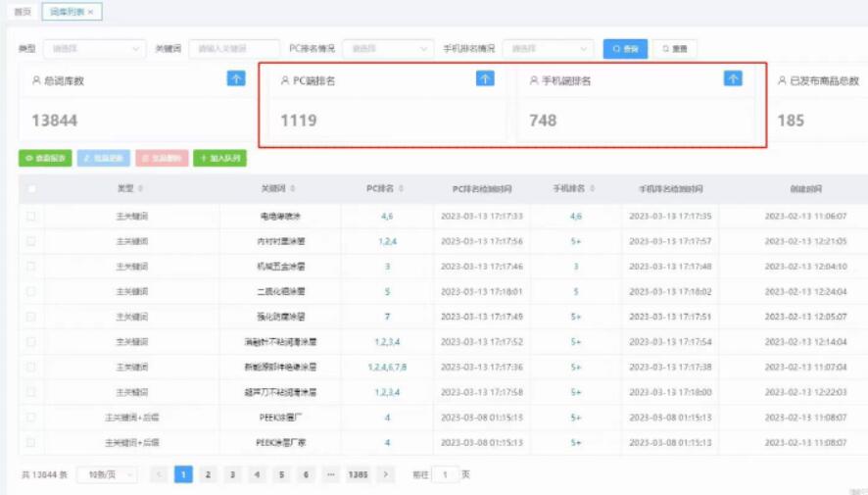This screenshot has width=868, height=495.
Task: Open the 10条/页 page size dropdown
Action: click(x=107, y=474)
